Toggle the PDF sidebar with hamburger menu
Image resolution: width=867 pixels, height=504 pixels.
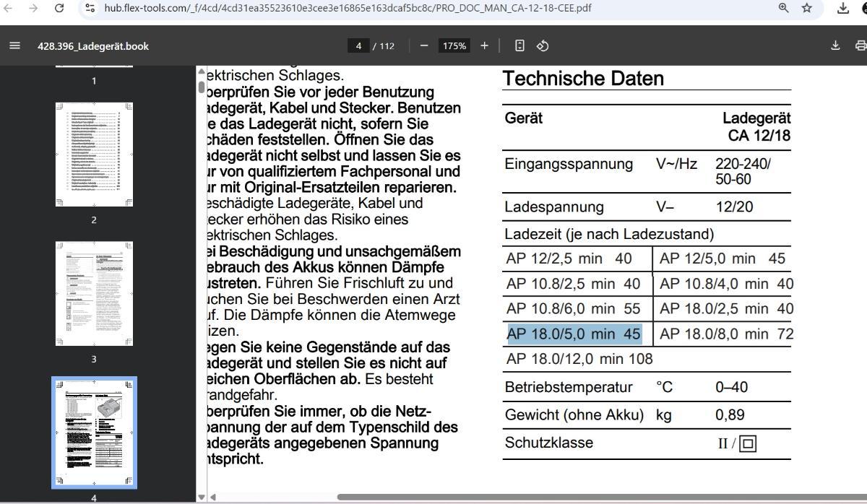14,45
